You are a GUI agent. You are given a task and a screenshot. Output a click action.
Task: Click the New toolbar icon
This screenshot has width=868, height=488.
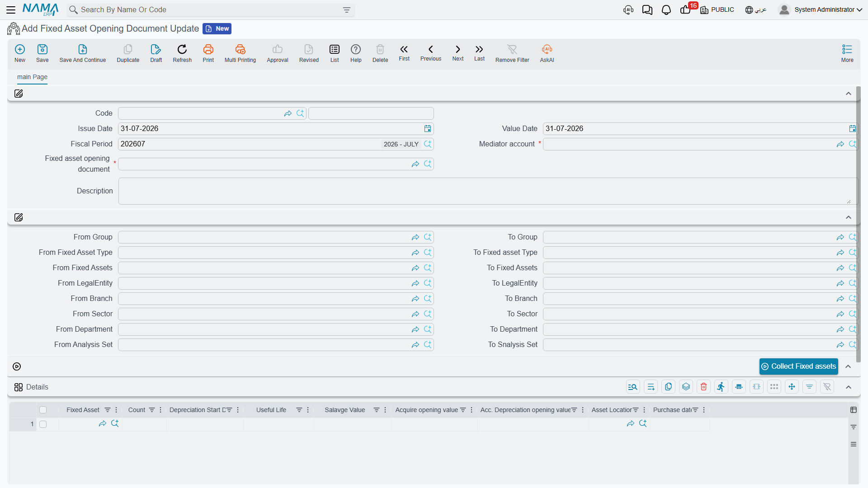coord(20,53)
